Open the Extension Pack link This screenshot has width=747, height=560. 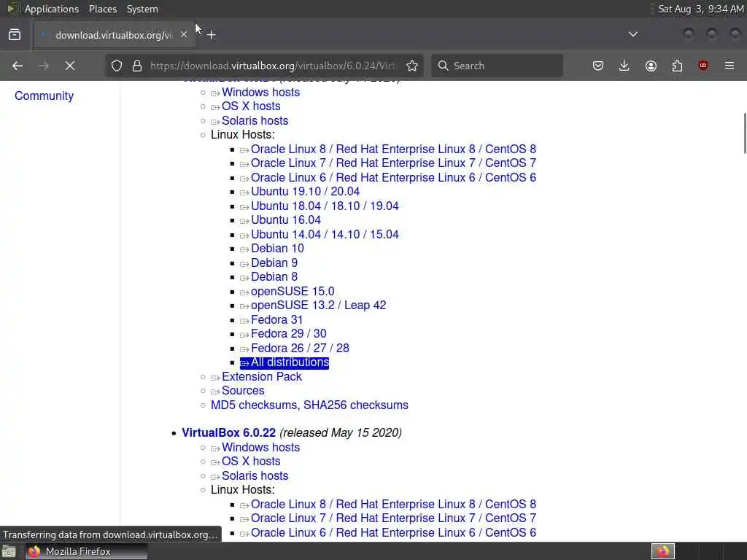tap(262, 377)
